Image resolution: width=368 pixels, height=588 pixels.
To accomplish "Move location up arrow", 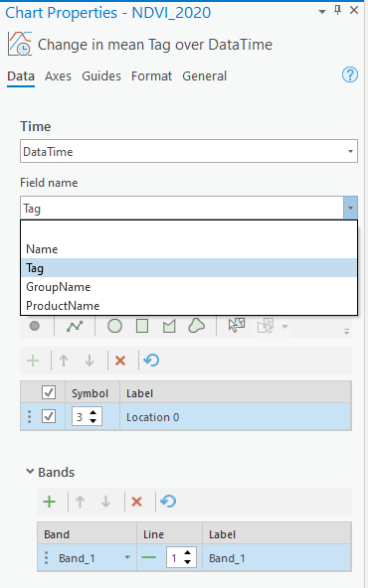I will click(x=64, y=361).
